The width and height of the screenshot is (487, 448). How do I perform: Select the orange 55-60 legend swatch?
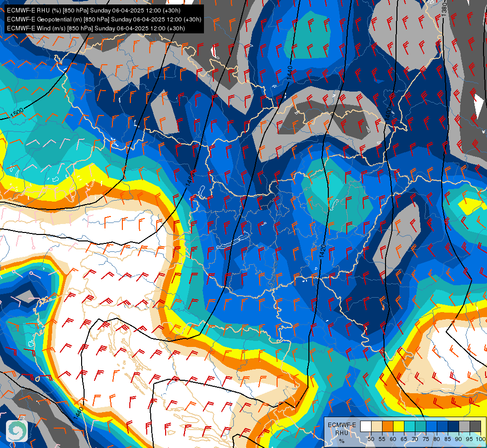pos(388,426)
